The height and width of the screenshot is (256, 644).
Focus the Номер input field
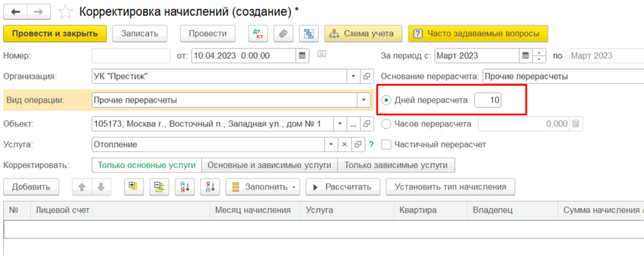tap(131, 55)
